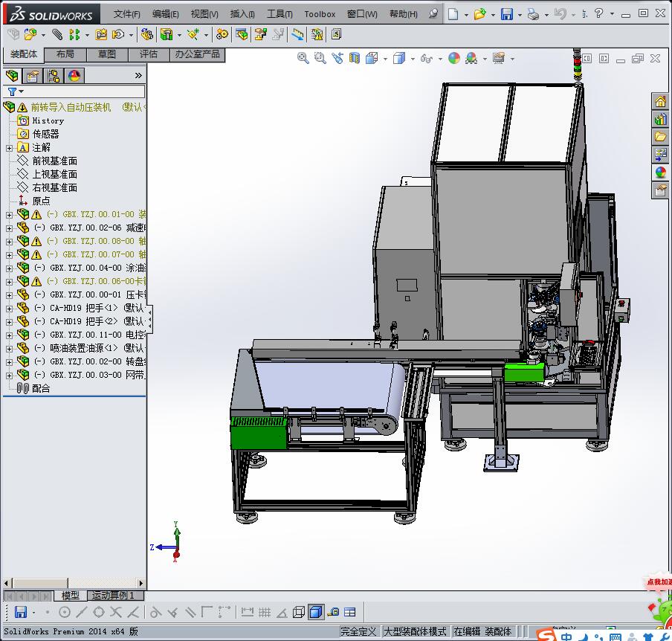Click the Help question mark icon

(599, 13)
